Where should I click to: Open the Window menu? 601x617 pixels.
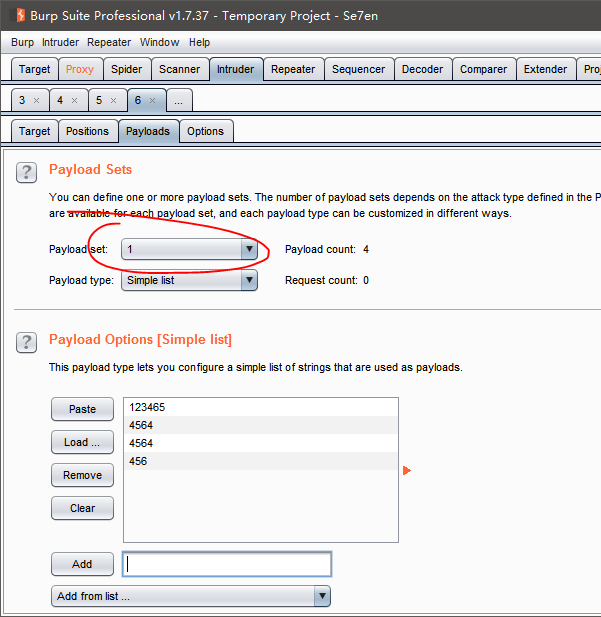tap(159, 42)
